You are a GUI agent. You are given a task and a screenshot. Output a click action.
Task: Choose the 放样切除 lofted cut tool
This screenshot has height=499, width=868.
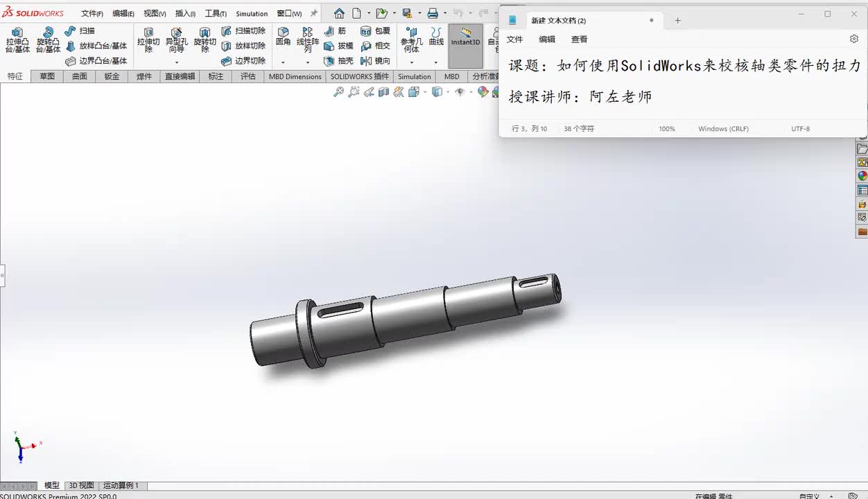click(243, 46)
